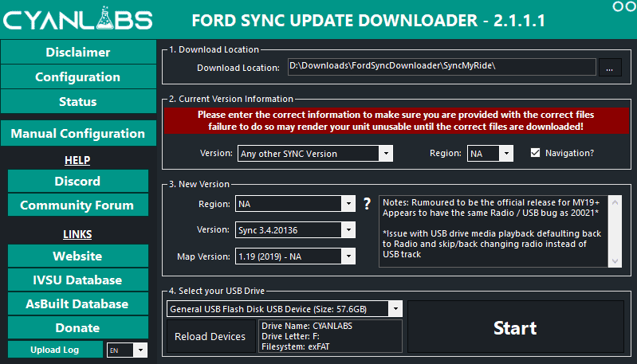Click the Upload Log button
This screenshot has height=364, width=637.
[55, 350]
